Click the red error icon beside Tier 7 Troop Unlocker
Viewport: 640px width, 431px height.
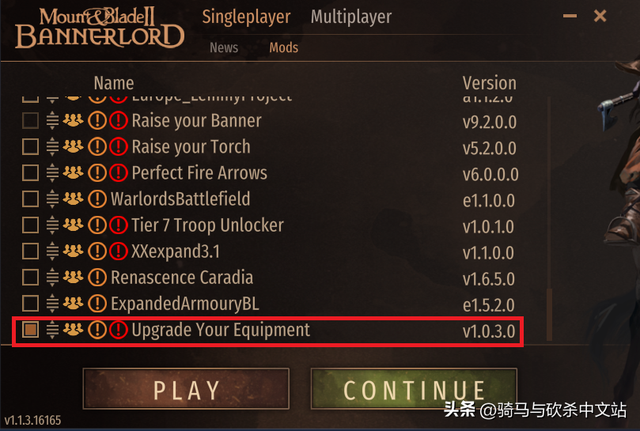click(118, 225)
